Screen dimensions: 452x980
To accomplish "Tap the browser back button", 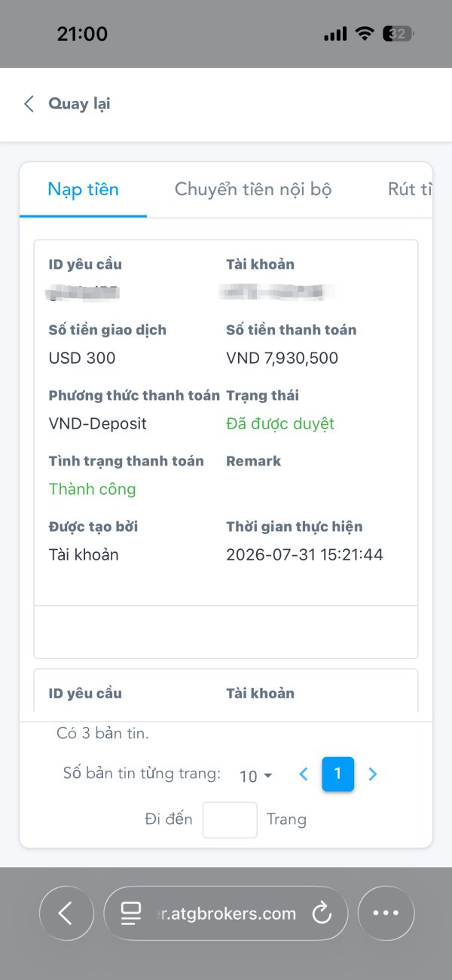I will pos(66,913).
